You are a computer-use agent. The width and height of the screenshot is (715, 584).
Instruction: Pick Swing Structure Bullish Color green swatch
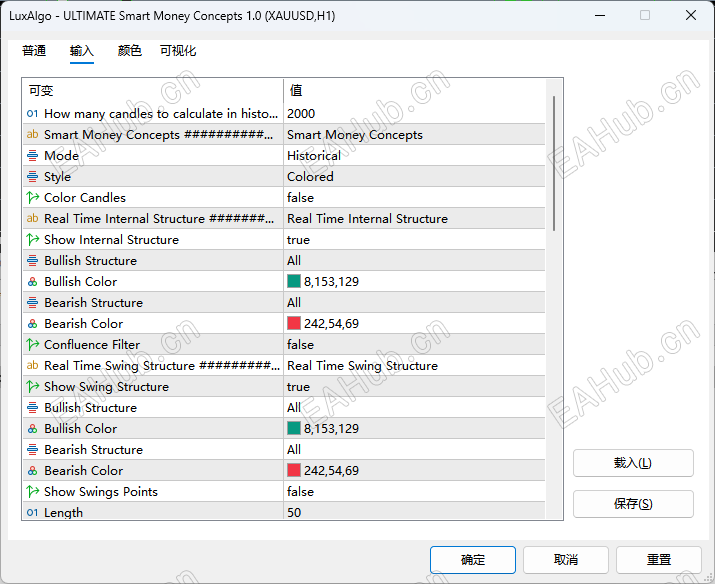(294, 428)
